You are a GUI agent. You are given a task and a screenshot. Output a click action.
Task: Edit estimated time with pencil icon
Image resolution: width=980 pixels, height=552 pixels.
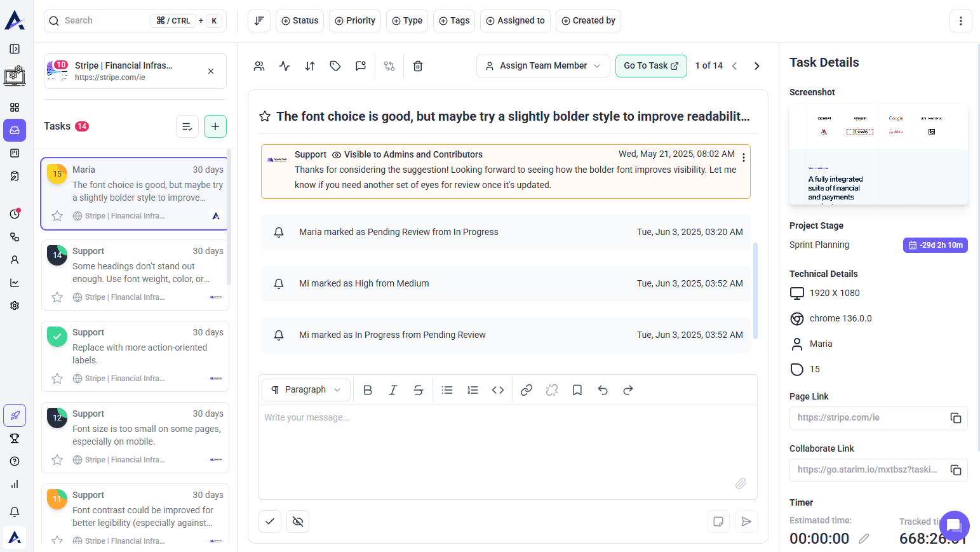pyautogui.click(x=864, y=539)
